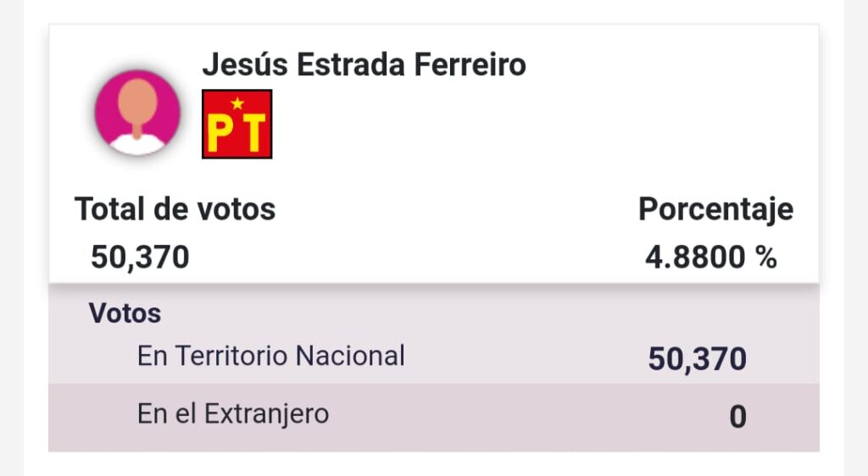Click the candidate avatar icon
Image resolution: width=868 pixels, height=476 pixels.
137,113
